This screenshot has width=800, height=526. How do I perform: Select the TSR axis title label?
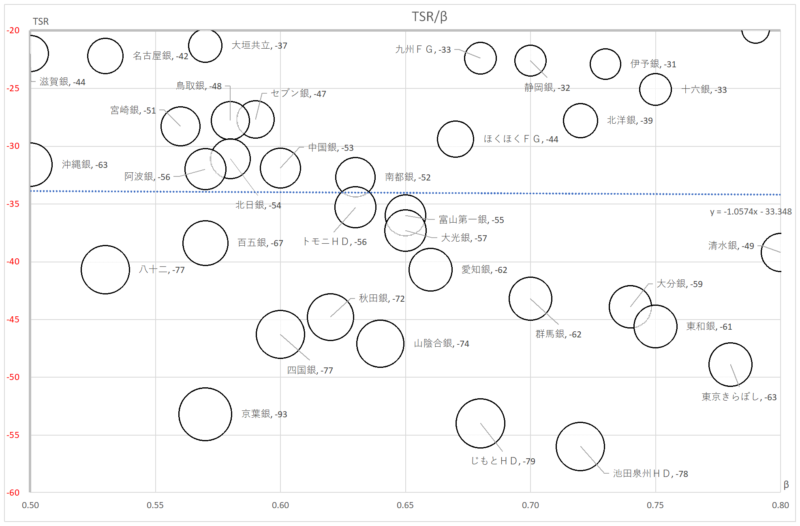pyautogui.click(x=41, y=21)
